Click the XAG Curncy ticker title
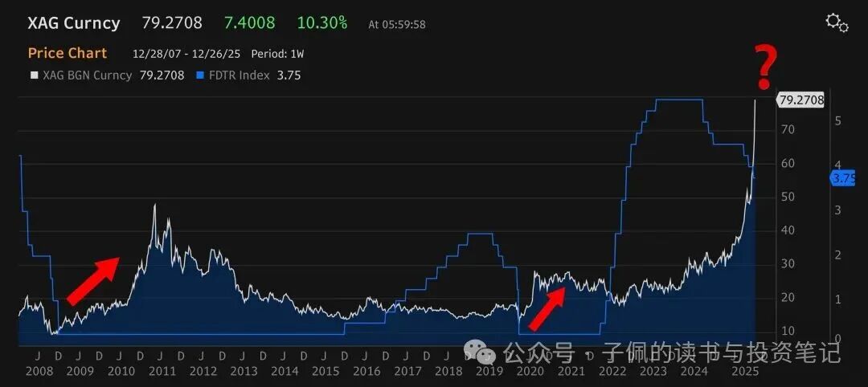Image resolution: width=868 pixels, height=387 pixels. (73, 22)
